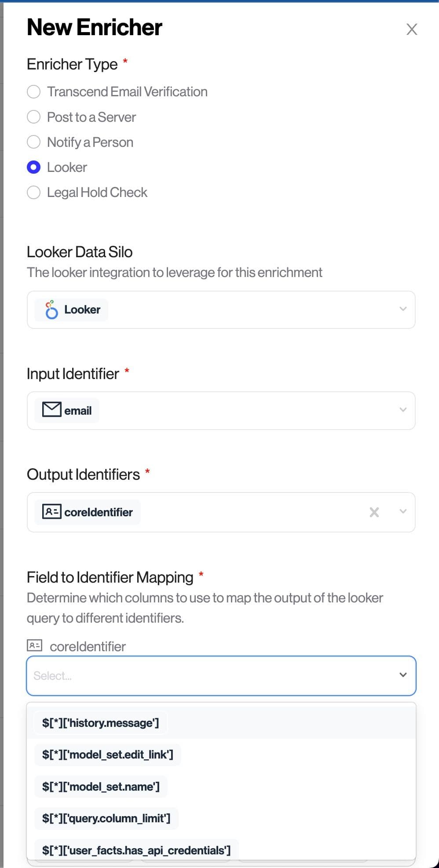The height and width of the screenshot is (868, 439).
Task: Select the Looker enricher type radio
Action: 34,167
